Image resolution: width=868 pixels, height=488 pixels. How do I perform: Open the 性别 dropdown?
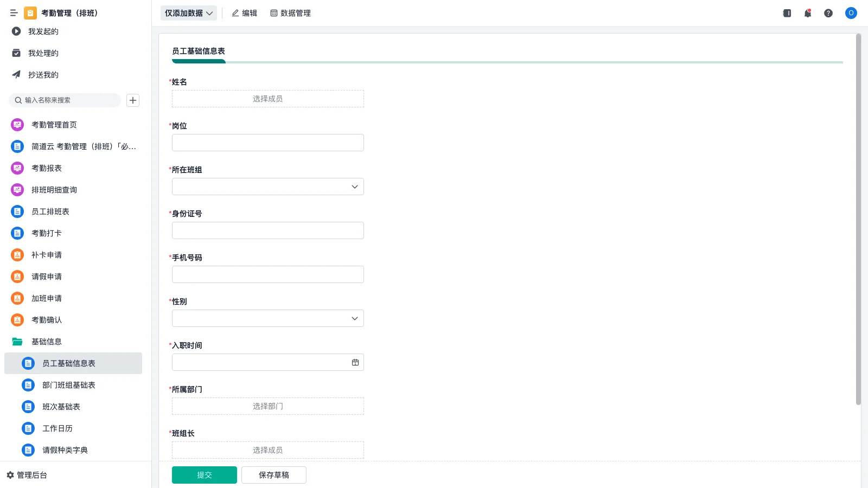click(x=354, y=318)
